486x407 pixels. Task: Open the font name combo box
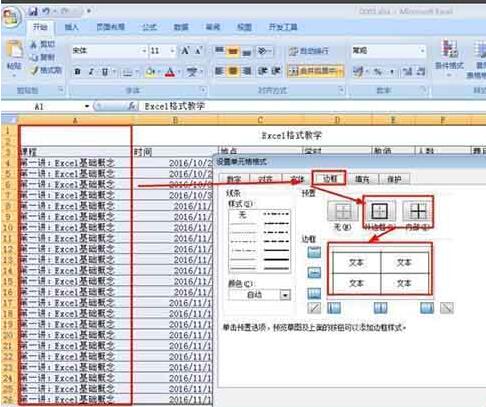tap(109, 51)
